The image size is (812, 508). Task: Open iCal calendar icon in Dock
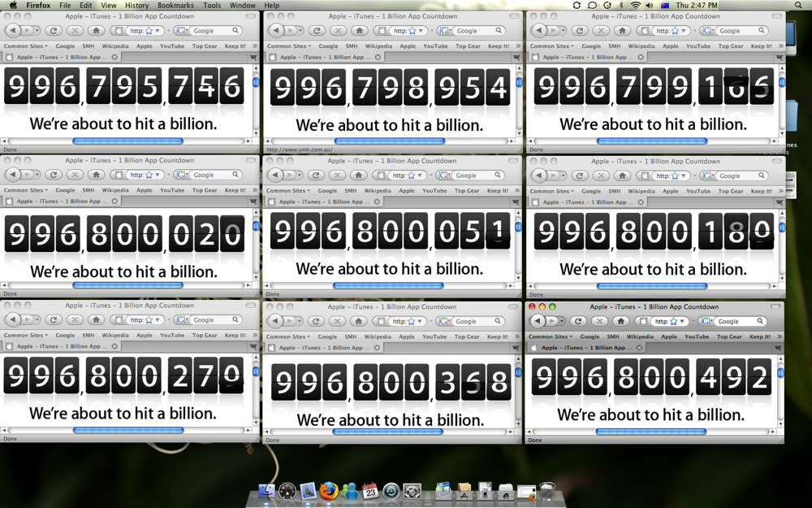pos(369,490)
